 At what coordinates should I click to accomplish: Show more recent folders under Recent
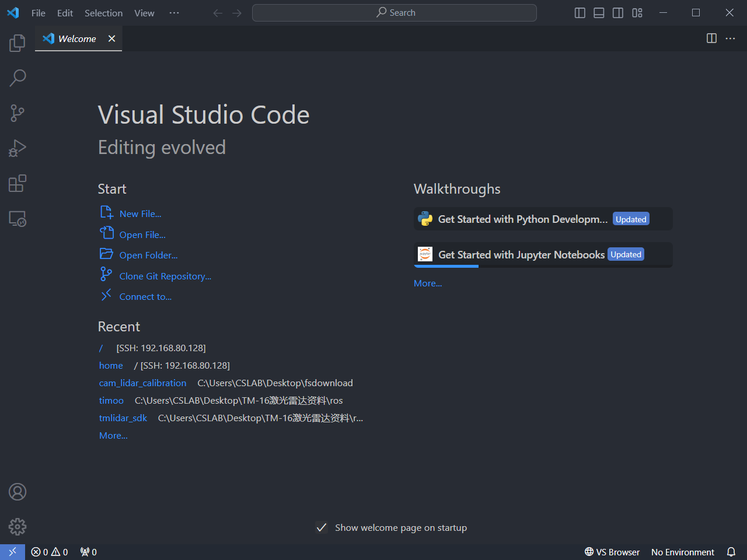[x=113, y=436]
